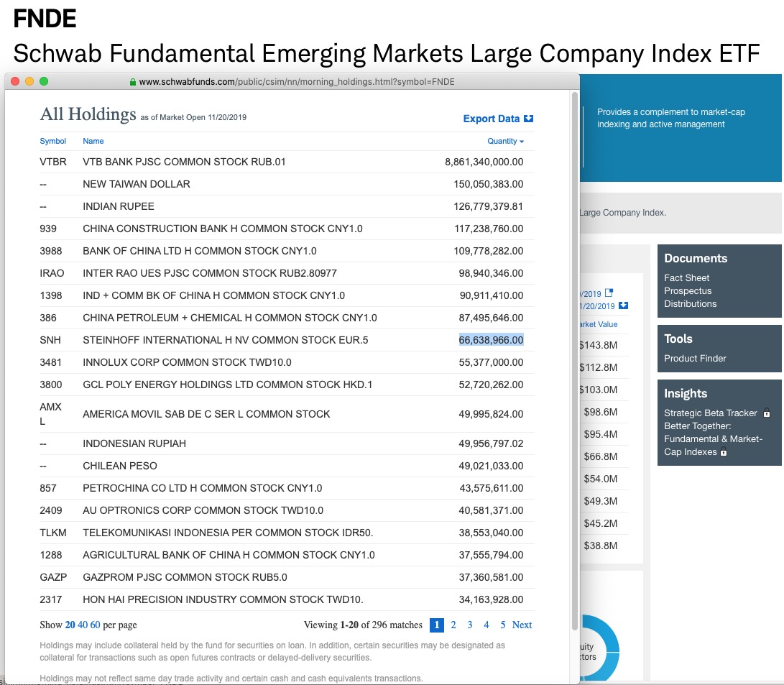784x685 pixels.
Task: Click the document icon next to the 2019 date
Action: click(609, 293)
